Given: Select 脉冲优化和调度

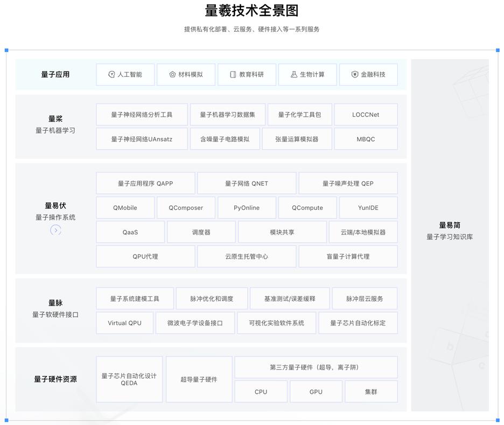Looking at the screenshot, I should pyautogui.click(x=213, y=298).
